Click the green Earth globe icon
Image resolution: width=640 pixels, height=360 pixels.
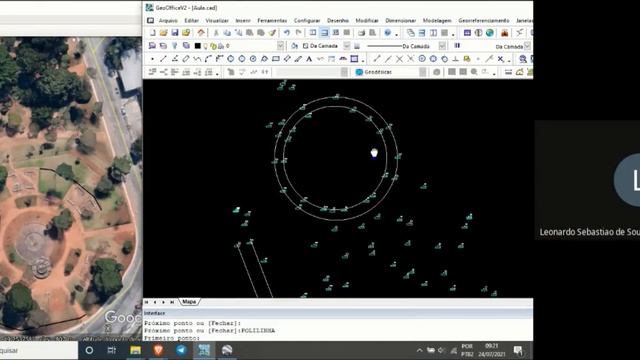coord(490,33)
